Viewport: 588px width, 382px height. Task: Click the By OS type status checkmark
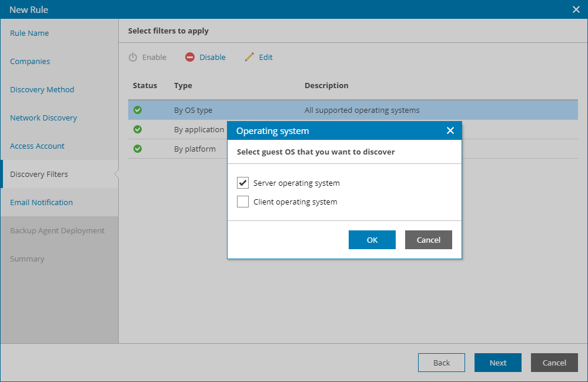point(138,110)
